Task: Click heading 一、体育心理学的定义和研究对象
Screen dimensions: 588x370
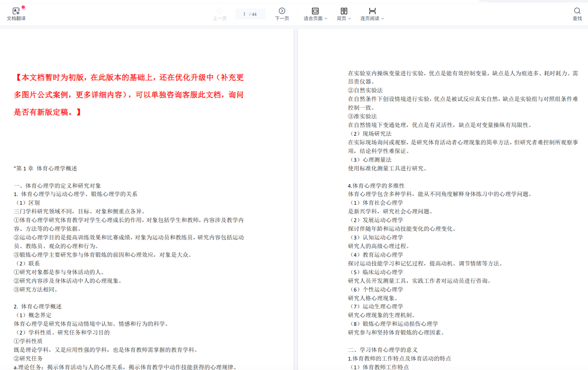Action: tap(58, 185)
